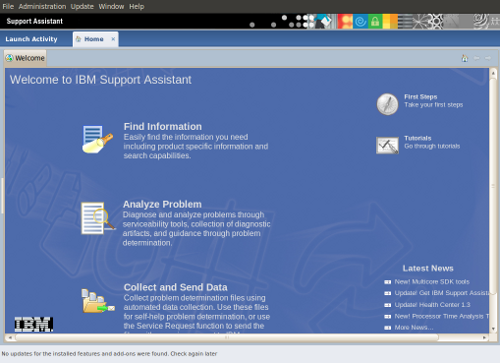The height and width of the screenshot is (363, 500).
Task: Select the Welcome tab
Action: [25, 58]
